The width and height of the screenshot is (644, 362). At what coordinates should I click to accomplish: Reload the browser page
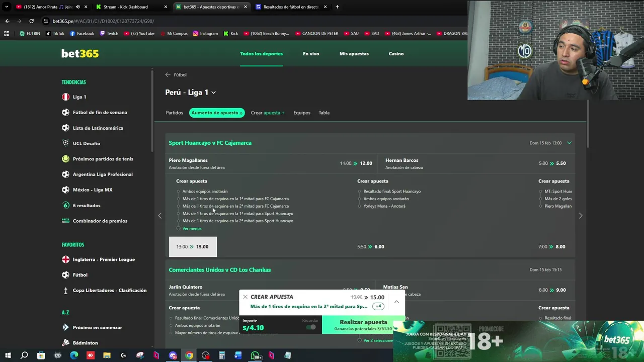tap(31, 21)
